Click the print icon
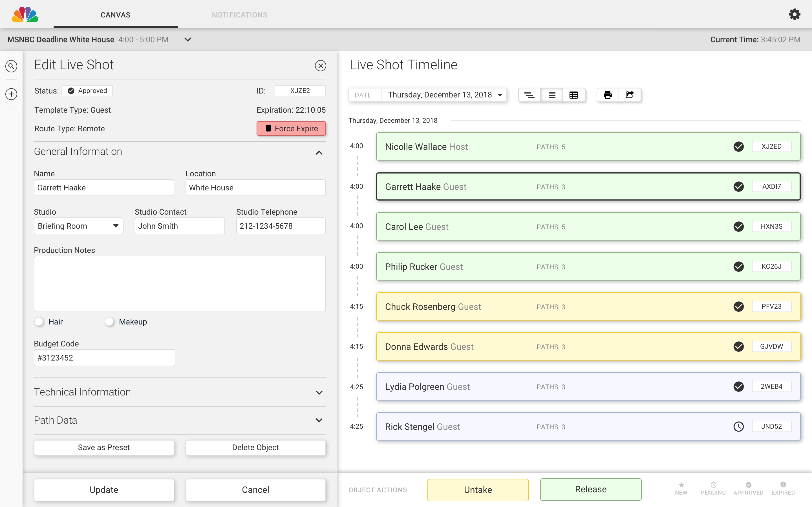The height and width of the screenshot is (507, 812). (x=608, y=95)
